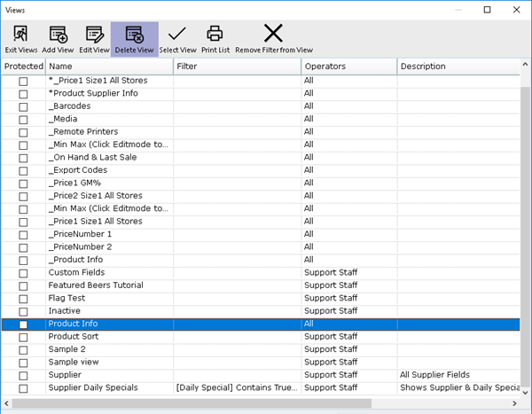Tick Protected checkbox for Supplier Daily Specials
532x414 pixels.
[x=23, y=388]
